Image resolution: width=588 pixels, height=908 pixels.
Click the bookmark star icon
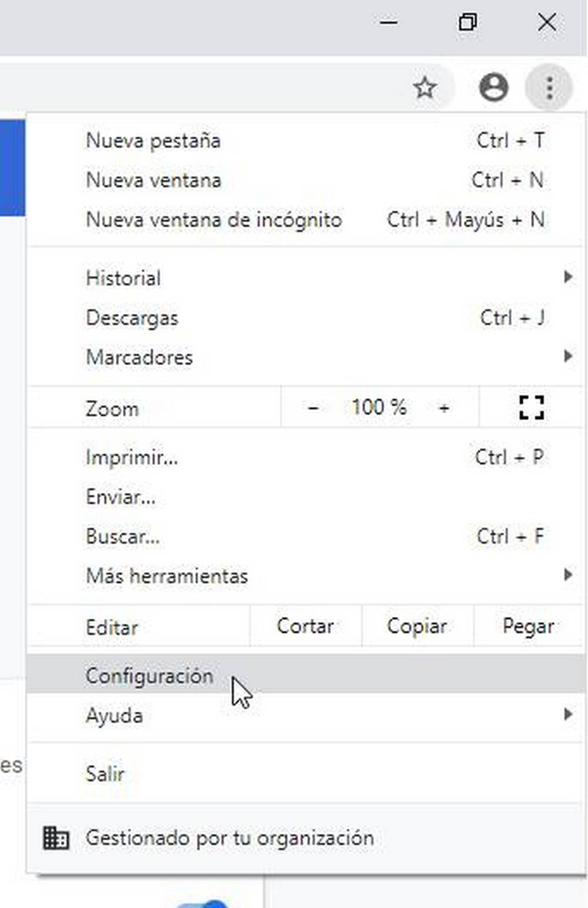(x=425, y=88)
